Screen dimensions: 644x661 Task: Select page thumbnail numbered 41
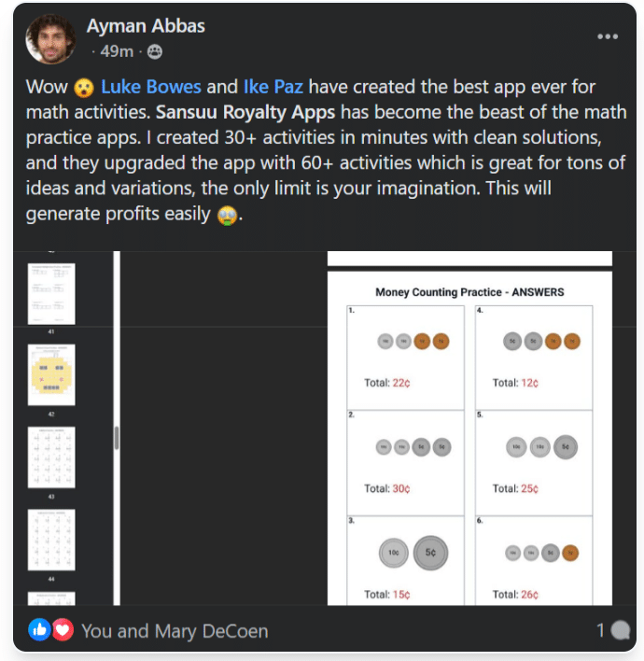pos(51,294)
